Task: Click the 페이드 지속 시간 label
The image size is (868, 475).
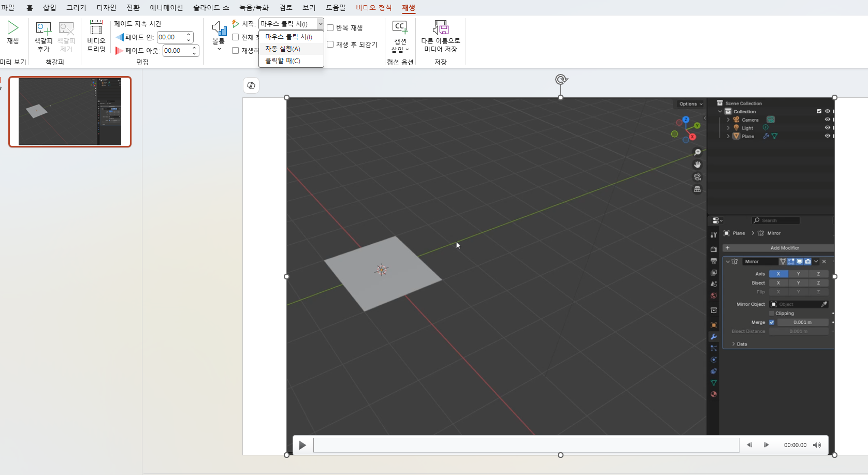Action: tap(138, 24)
